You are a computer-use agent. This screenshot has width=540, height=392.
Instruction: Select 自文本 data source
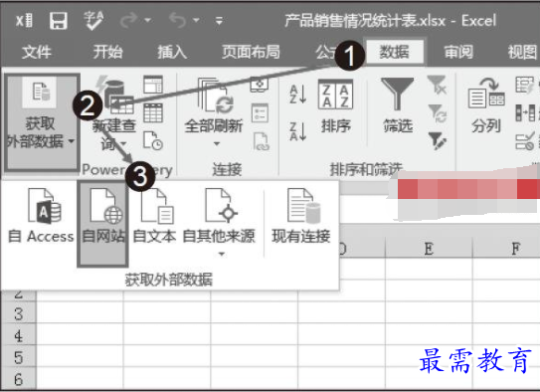[x=154, y=216]
